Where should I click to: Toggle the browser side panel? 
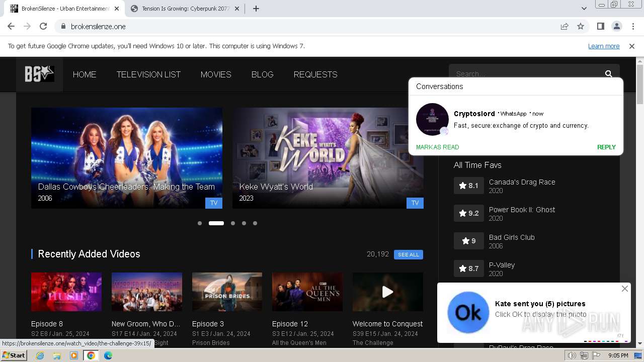click(600, 26)
